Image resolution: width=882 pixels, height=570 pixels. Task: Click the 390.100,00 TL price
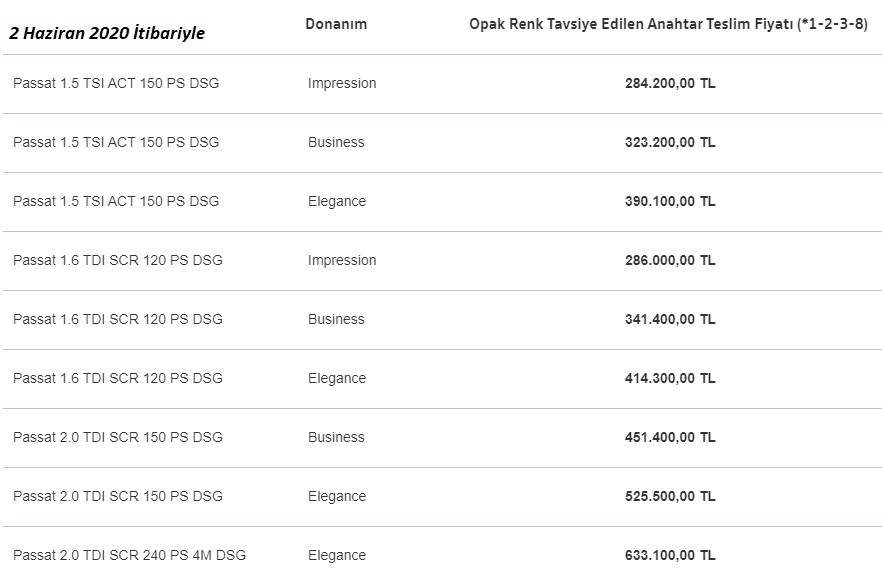click(670, 201)
